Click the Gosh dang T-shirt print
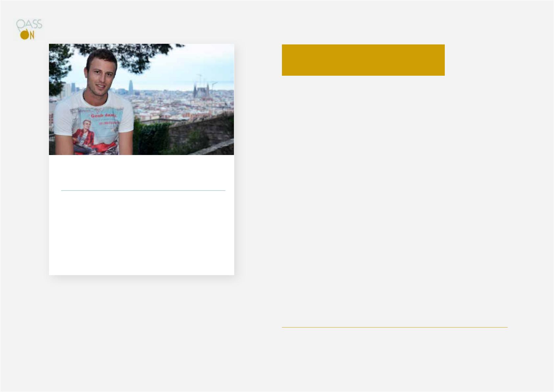 [105, 119]
